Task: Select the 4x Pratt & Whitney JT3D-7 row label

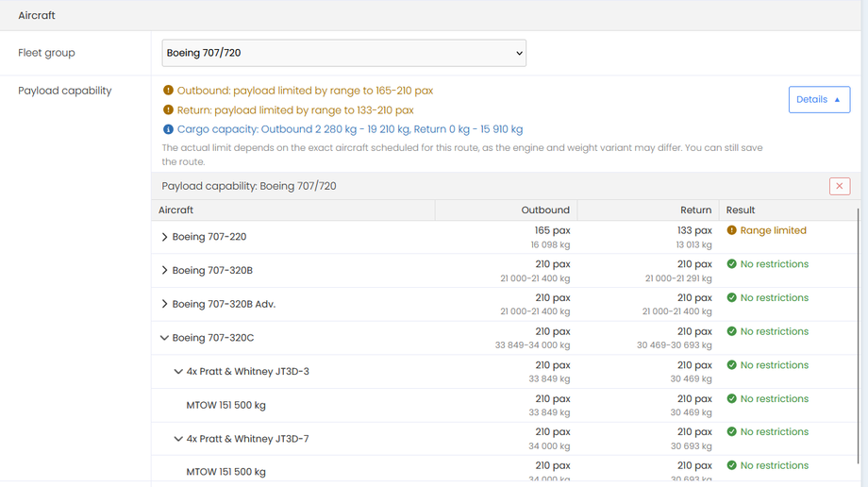Action: click(247, 439)
